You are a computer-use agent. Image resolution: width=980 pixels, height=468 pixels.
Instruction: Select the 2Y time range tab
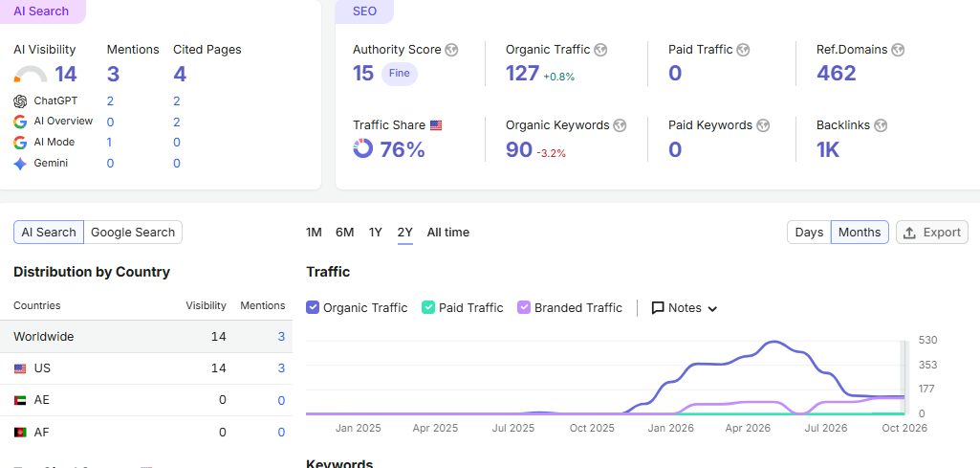[x=405, y=233]
